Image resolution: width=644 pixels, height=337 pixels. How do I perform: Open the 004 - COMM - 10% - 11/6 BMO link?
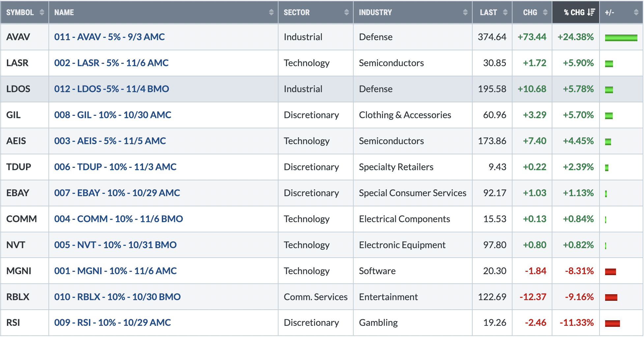tap(119, 219)
